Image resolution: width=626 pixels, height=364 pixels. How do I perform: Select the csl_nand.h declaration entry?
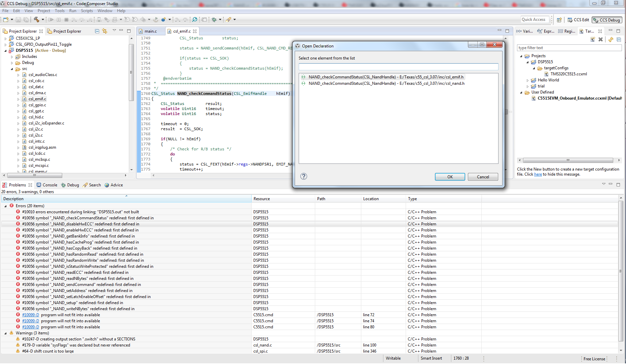(x=386, y=83)
